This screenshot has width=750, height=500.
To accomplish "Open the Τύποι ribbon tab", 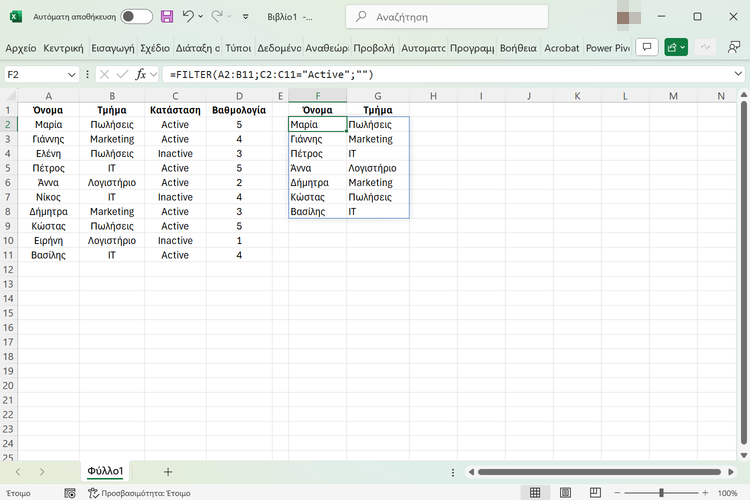I will [238, 48].
